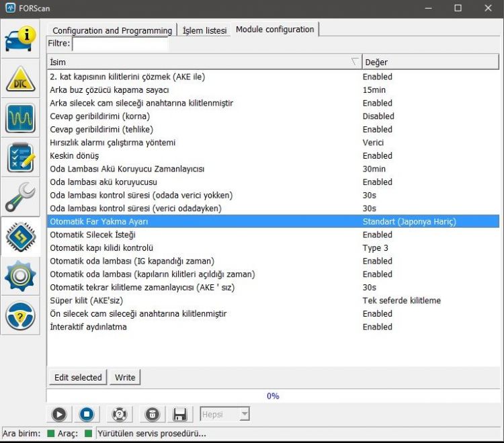Select row "Otomatik oda lambası (IG kapandığı zaman)"
504x443 pixels.
[x=274, y=261]
